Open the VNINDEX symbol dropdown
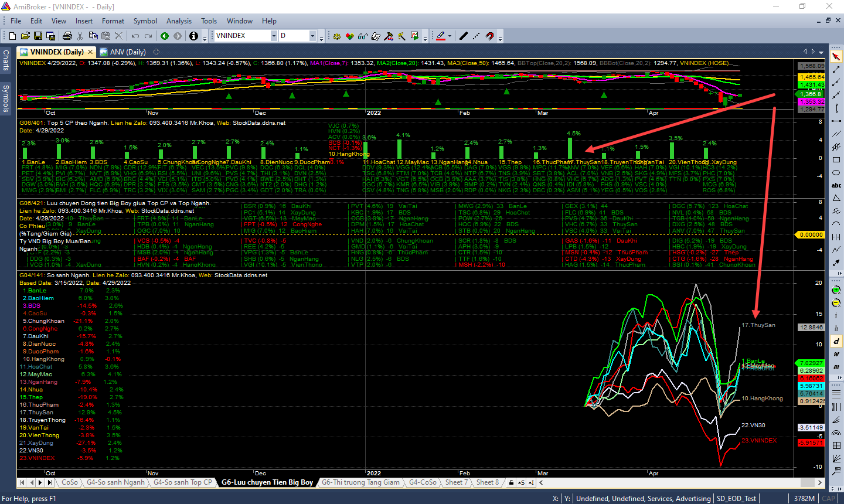Screen dimensions: 844x504 click(x=273, y=36)
